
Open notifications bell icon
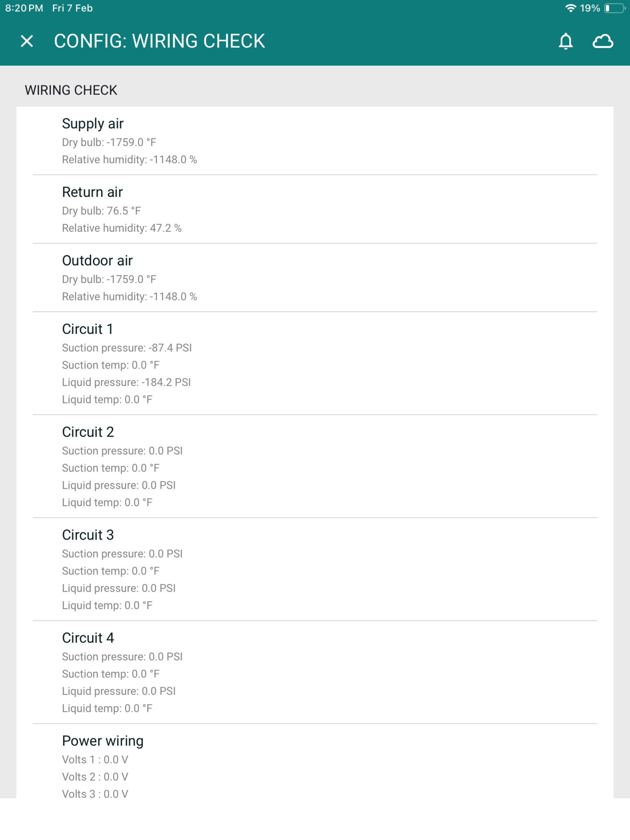point(565,41)
